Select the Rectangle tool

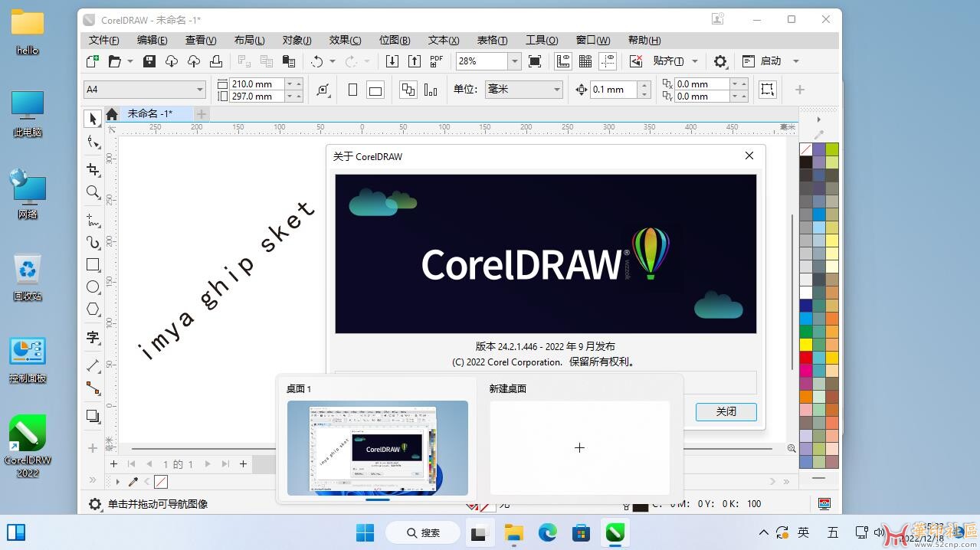click(93, 265)
